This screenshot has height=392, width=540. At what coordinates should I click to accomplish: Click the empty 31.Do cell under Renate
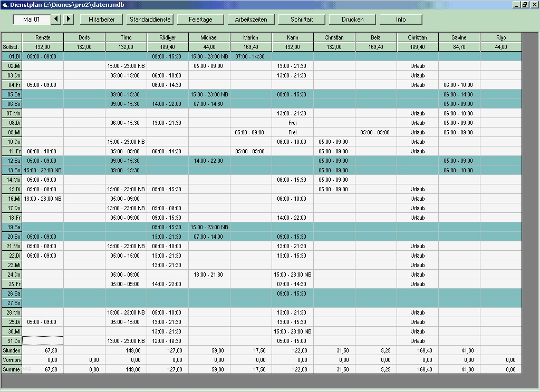(42, 341)
